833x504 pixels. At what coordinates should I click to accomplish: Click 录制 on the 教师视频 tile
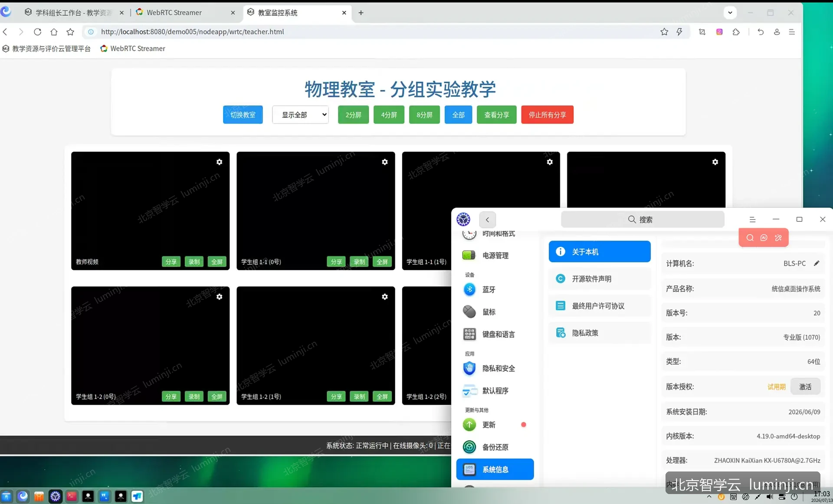click(194, 262)
